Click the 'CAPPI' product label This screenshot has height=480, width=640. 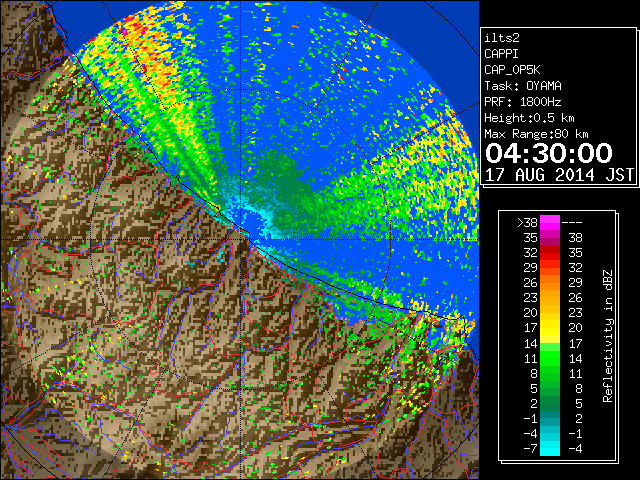501,54
